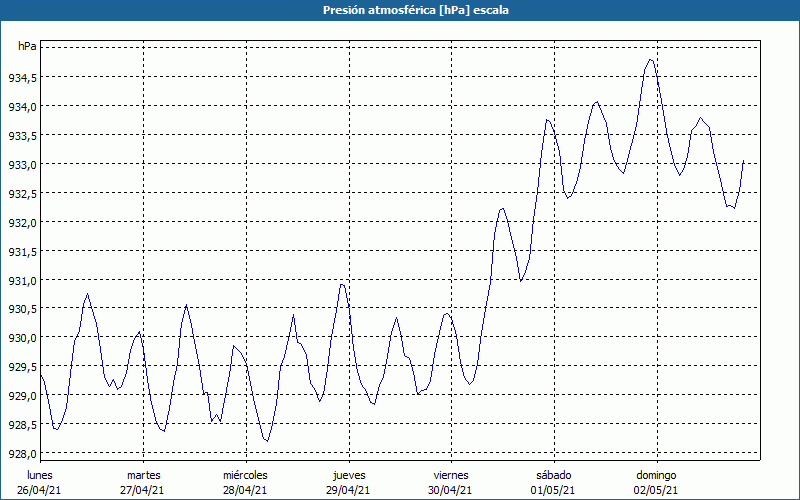Click the 'martes' day label
The width and height of the screenshot is (800, 500).
[x=144, y=476]
